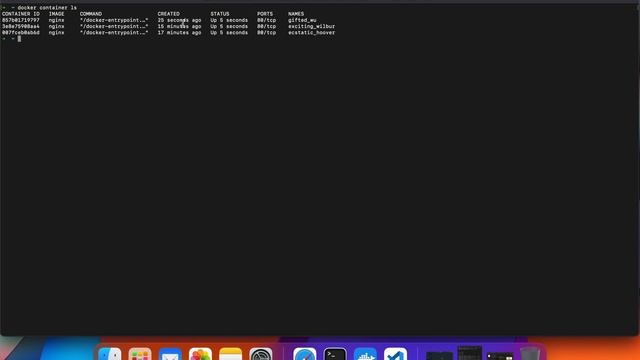This screenshot has height=360, width=640.
Task: Click the terminal prompt cursor block
Action: point(19,39)
